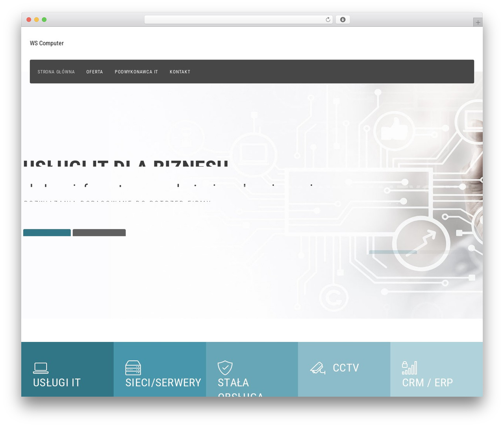Click the shield checkmark icon above STAŁA
Viewport: 504px width, 427px height.
coord(225,368)
